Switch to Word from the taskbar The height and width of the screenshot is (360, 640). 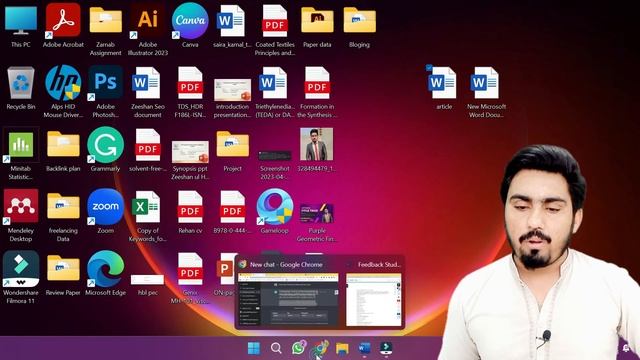tap(364, 348)
